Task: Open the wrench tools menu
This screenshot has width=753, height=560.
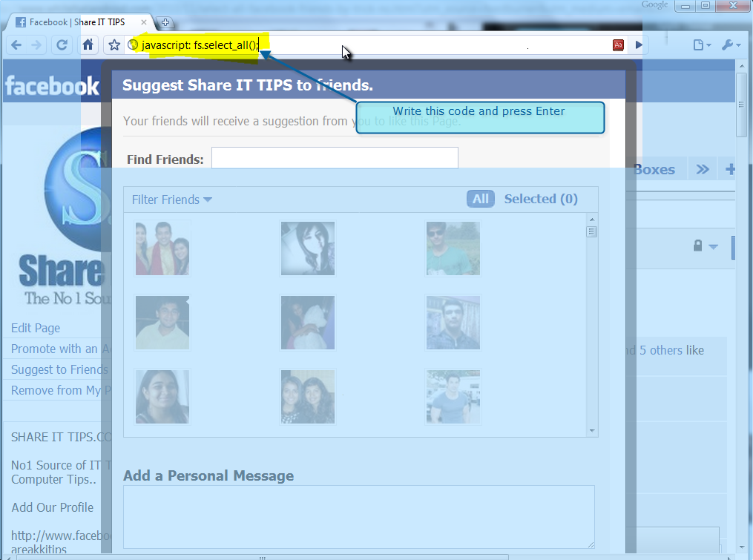Action: (x=731, y=45)
